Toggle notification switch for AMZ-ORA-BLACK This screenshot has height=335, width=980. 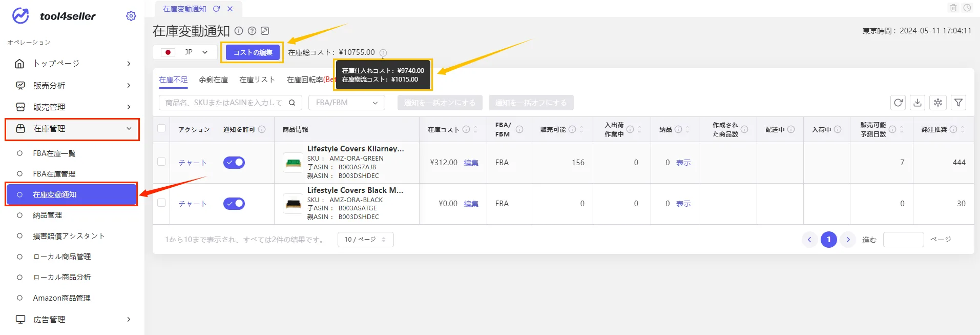tap(234, 204)
